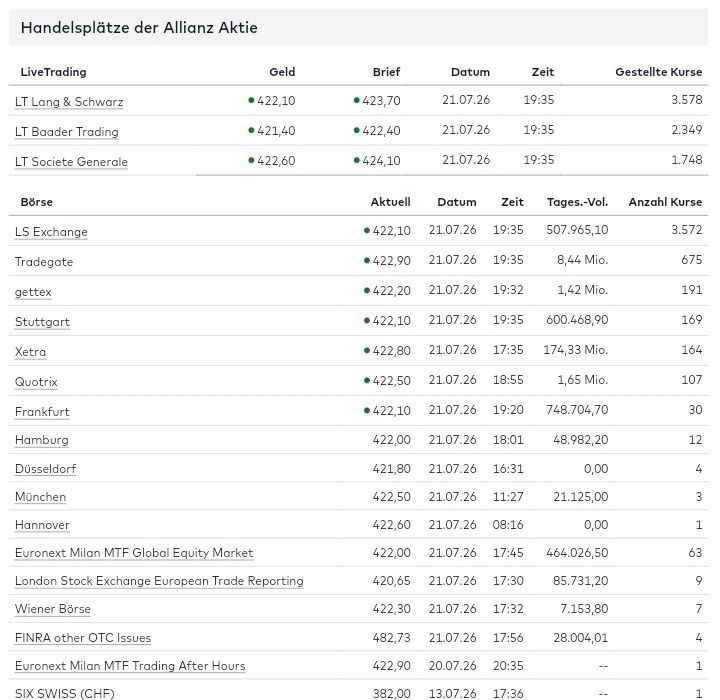Open the Quotrix exchange link
Viewport: 720px width, 700px height.
36,381
